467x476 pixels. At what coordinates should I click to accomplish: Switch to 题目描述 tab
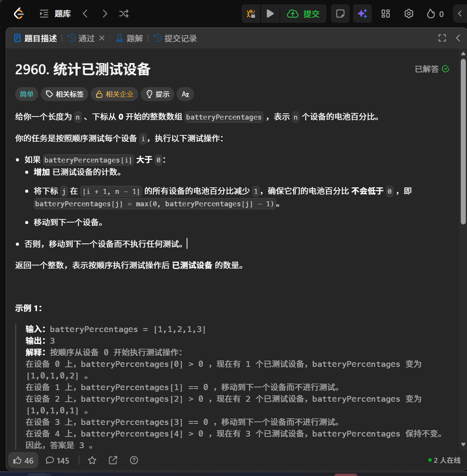click(35, 38)
